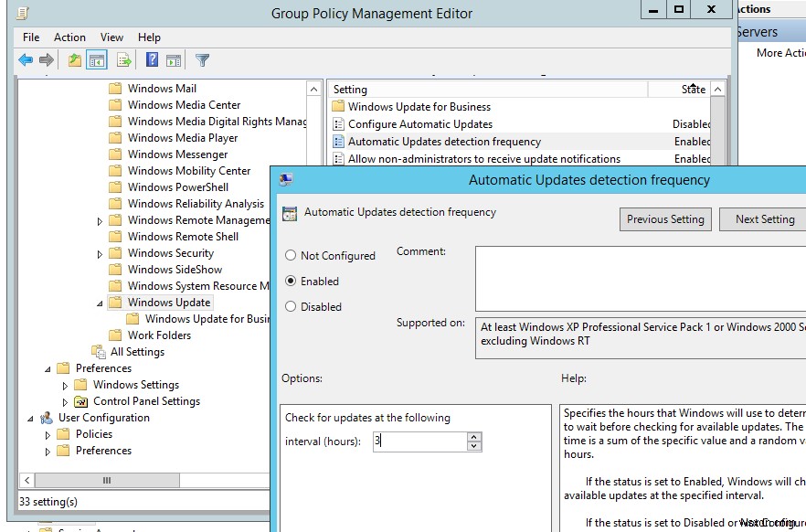Expand the Windows Remote Management tree node
This screenshot has width=806, height=532.
coord(100,219)
